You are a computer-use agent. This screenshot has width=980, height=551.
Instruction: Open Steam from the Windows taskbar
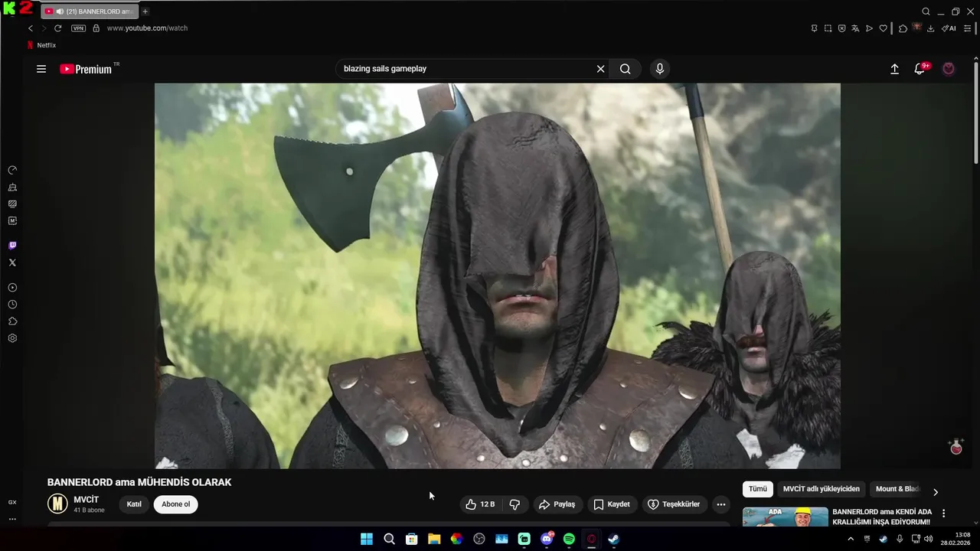pyautogui.click(x=614, y=539)
